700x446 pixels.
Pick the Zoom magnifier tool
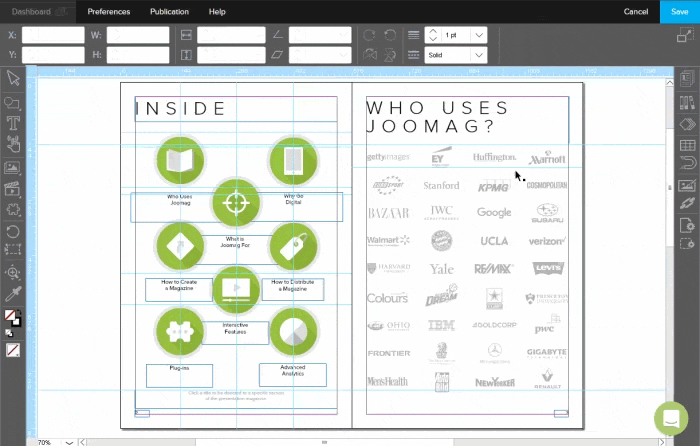click(x=13, y=272)
